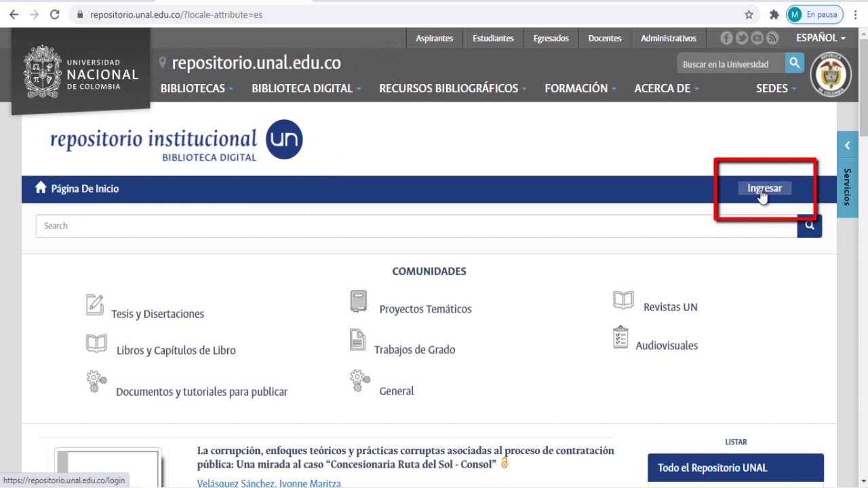Focus the repository Search input field

click(416, 226)
